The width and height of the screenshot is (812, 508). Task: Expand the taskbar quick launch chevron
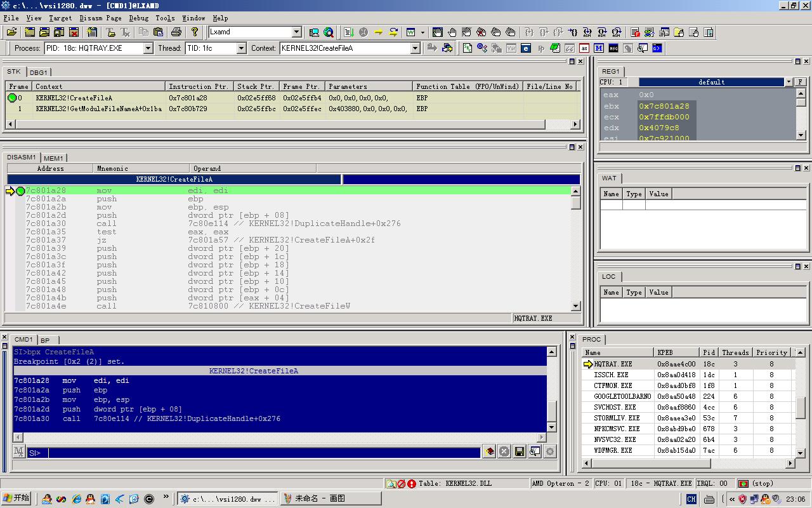[x=166, y=497]
